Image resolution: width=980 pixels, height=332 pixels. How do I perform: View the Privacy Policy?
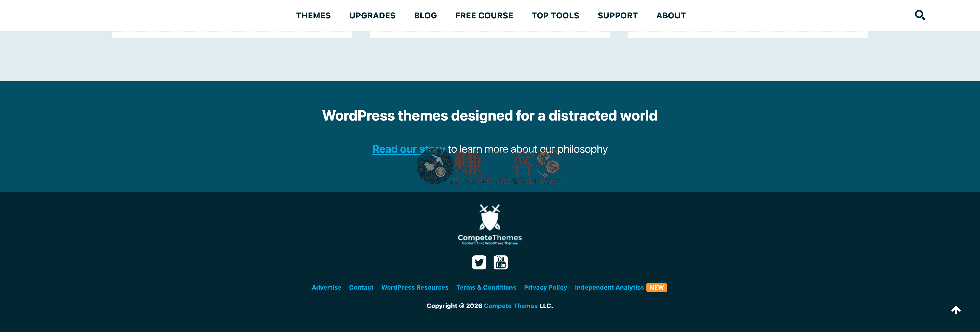coord(546,288)
